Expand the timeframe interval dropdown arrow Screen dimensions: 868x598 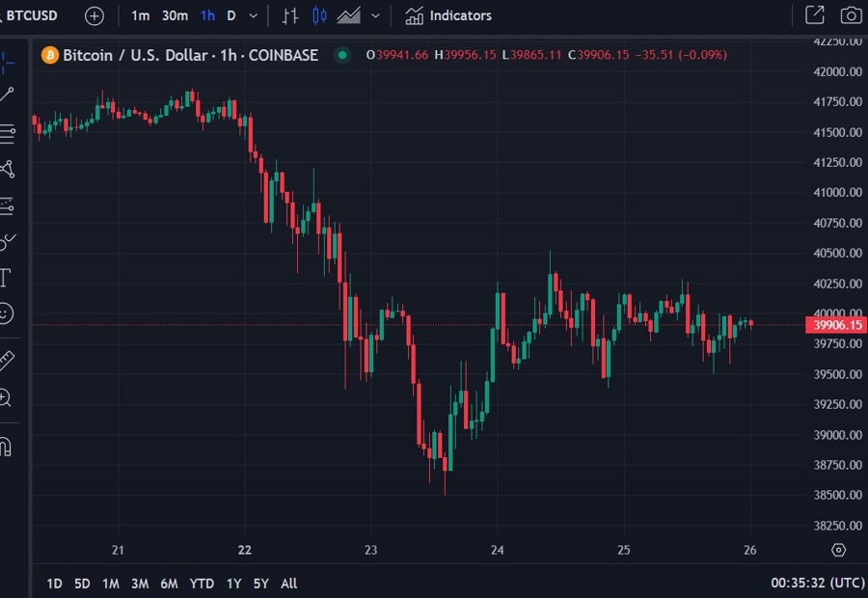coord(253,16)
